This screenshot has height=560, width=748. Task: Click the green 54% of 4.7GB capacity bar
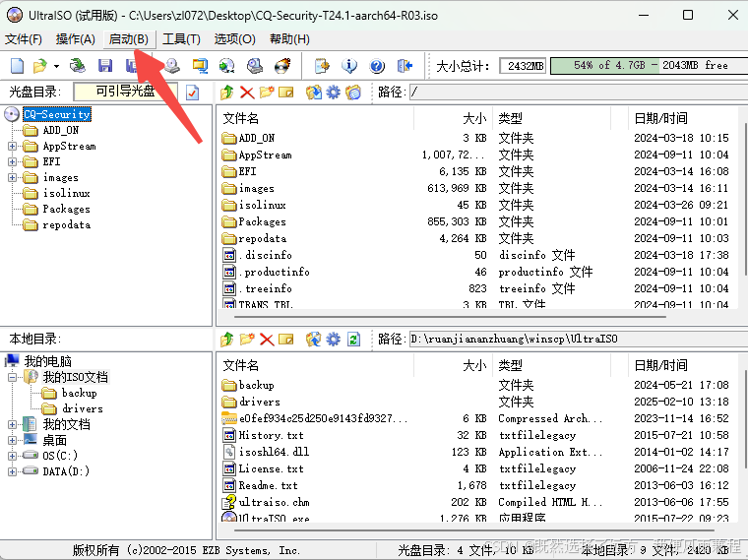(649, 66)
